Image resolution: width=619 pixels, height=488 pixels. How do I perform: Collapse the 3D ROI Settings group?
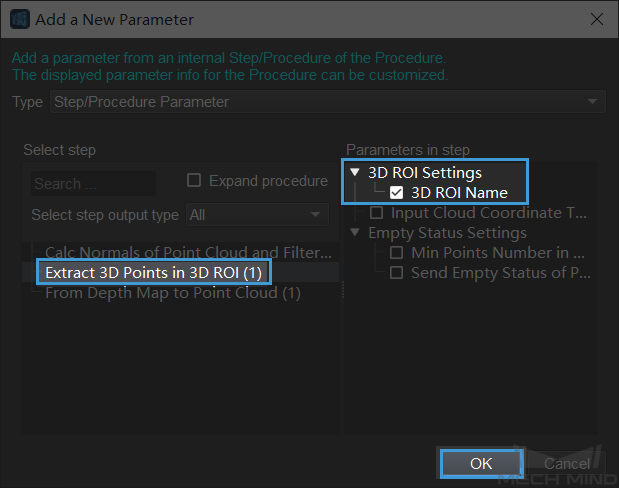(355, 172)
